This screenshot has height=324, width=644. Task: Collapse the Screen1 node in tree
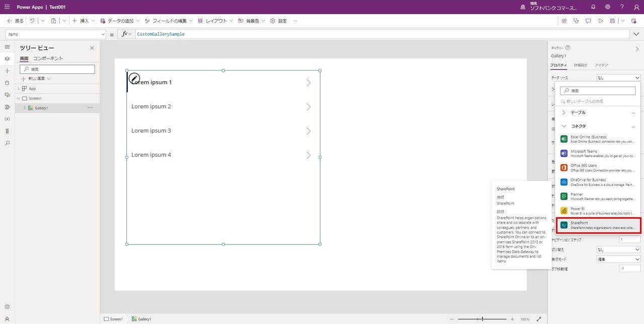(18, 98)
